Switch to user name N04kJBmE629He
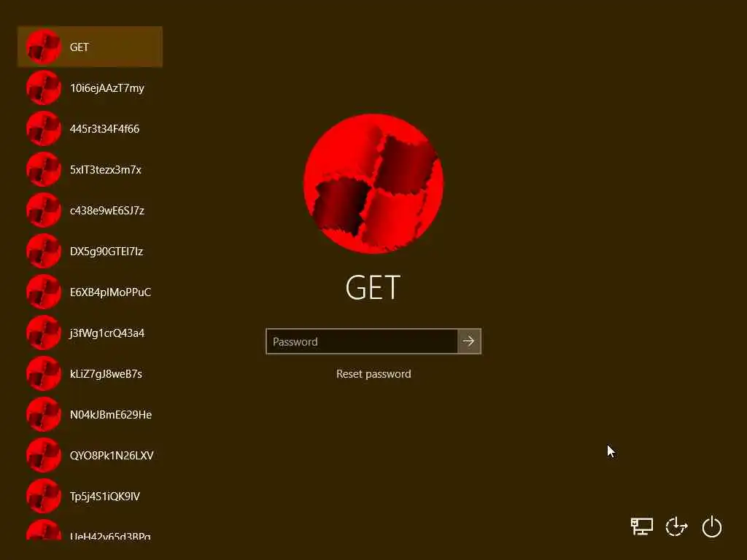The image size is (747, 560). pyautogui.click(x=111, y=414)
